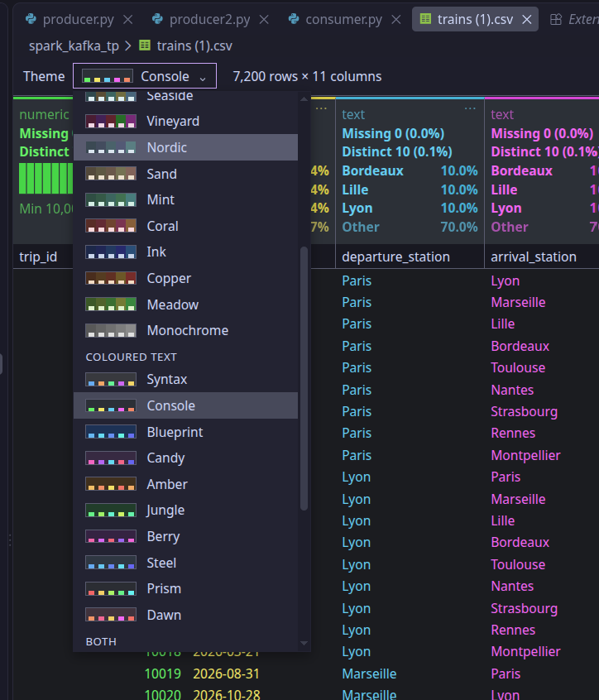This screenshot has height=700, width=599.
Task: Select the arrival_station column header
Action: [x=541, y=257]
